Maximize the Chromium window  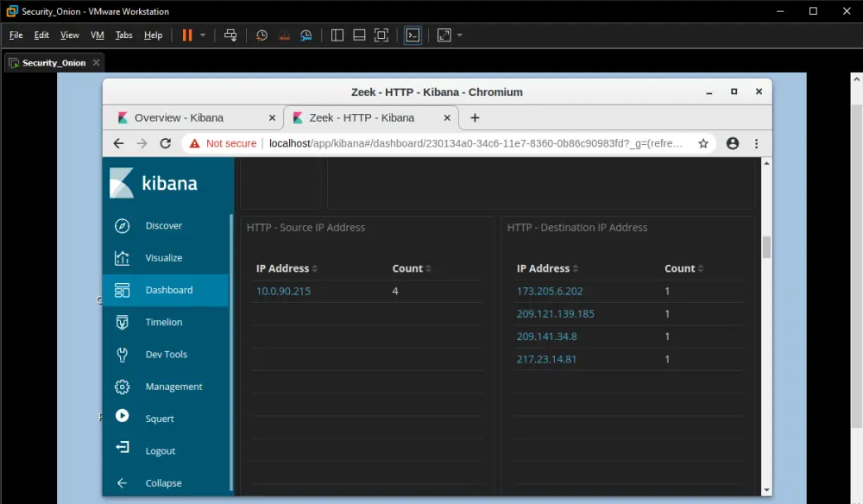[734, 91]
